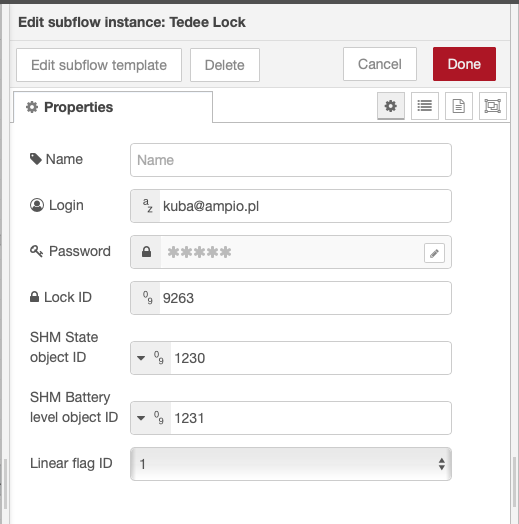Image resolution: width=519 pixels, height=524 pixels.
Task: Click the padlock icon in Password field
Action: (x=146, y=252)
